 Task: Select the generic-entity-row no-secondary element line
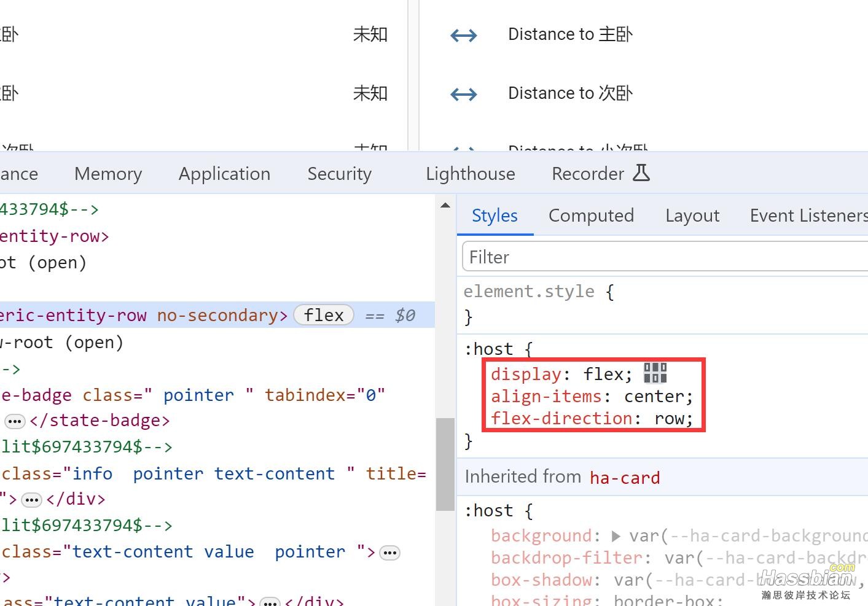(x=217, y=315)
